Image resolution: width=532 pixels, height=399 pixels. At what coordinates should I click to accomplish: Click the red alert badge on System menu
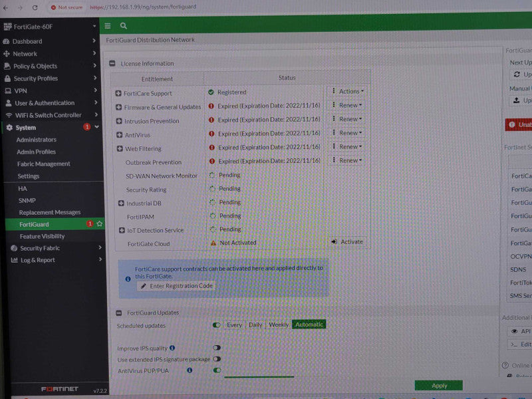point(87,127)
